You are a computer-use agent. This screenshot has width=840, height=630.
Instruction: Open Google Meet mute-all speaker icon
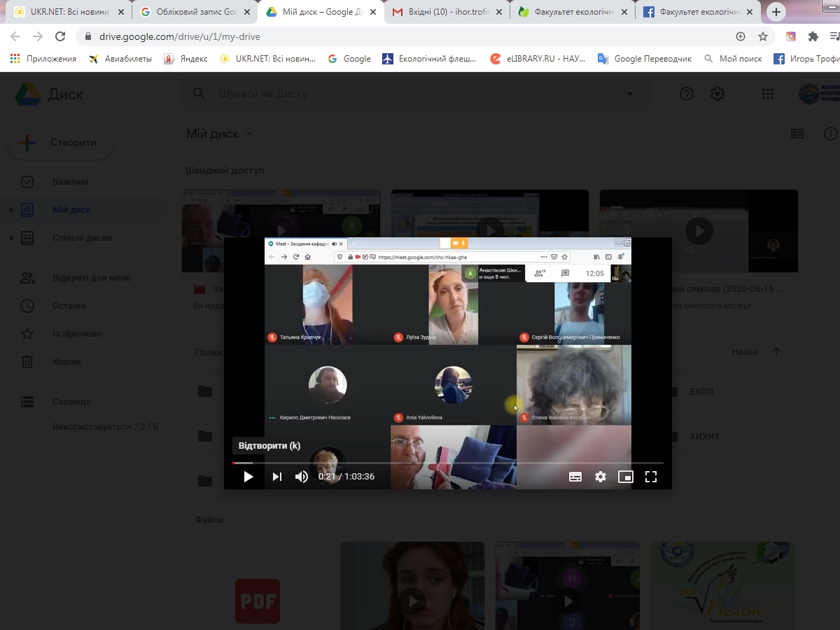tap(335, 244)
